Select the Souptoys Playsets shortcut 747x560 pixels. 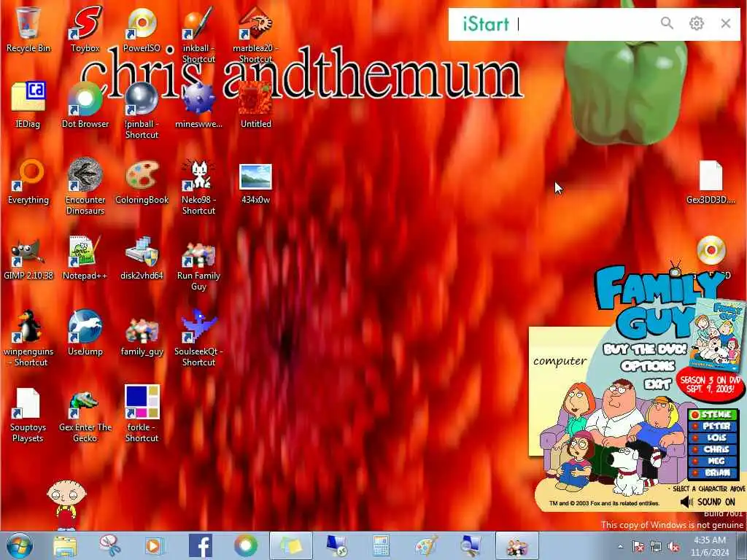coord(27,402)
